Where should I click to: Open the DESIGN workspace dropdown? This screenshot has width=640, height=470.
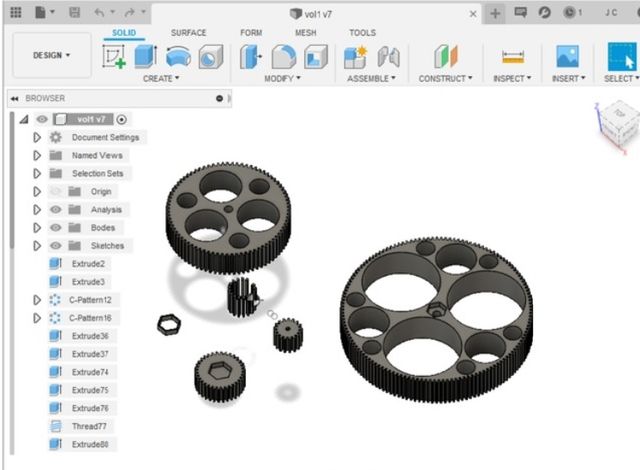[x=54, y=56]
